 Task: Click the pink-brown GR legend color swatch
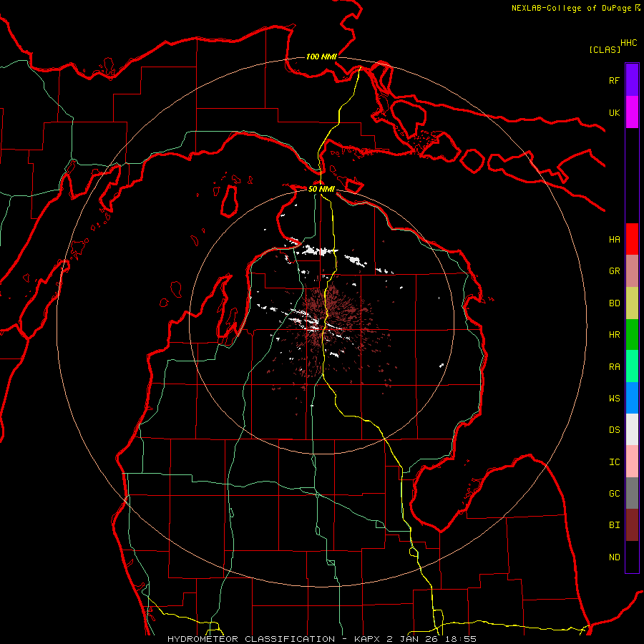point(632,271)
